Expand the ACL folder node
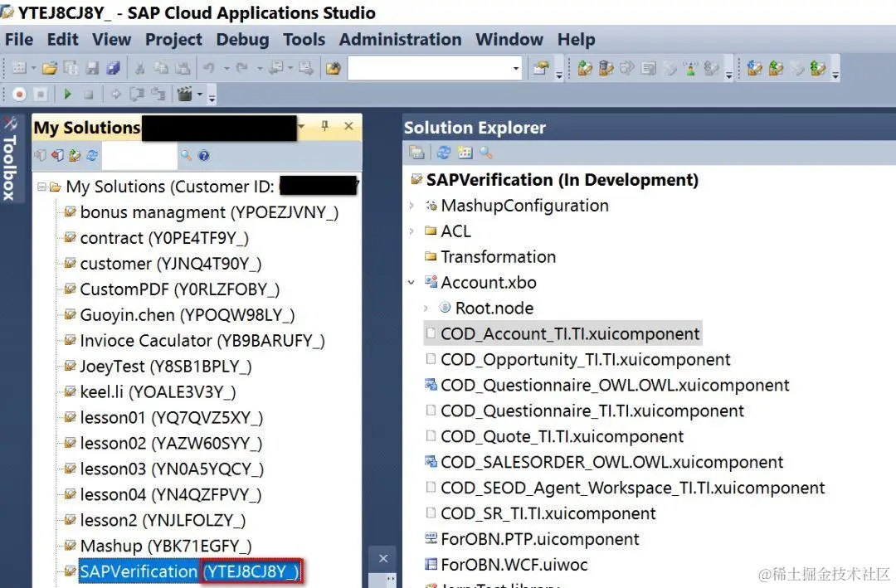The image size is (896, 588). coord(411,231)
